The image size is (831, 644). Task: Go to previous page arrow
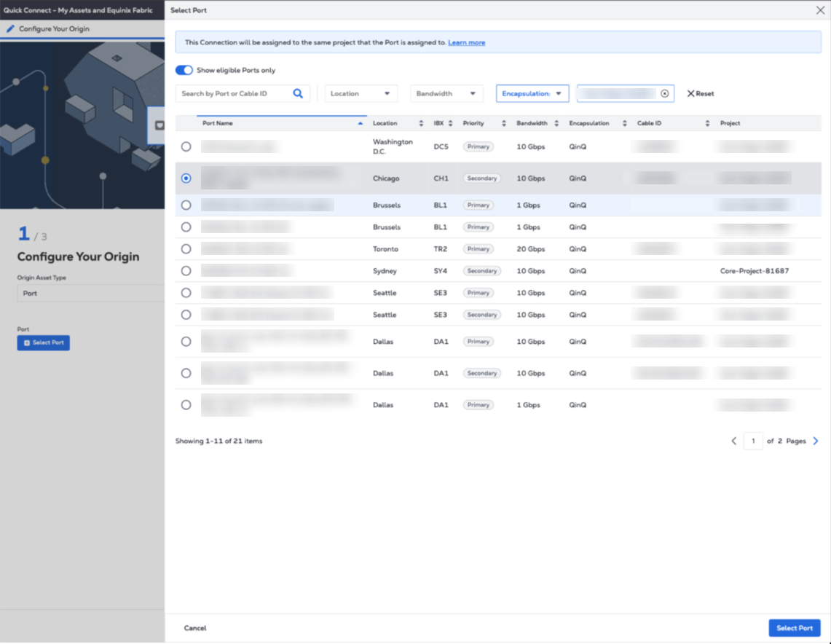[x=734, y=441]
